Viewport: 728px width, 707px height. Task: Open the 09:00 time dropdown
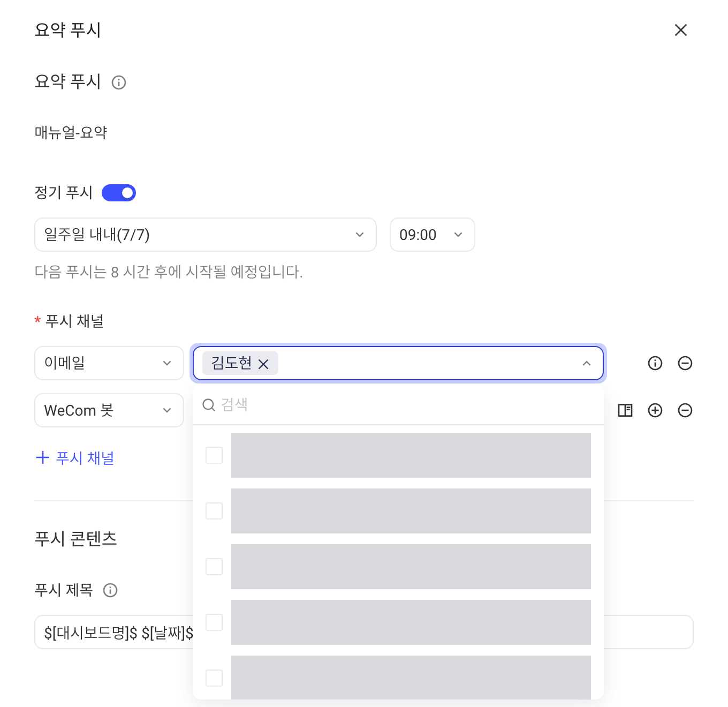[x=433, y=235]
